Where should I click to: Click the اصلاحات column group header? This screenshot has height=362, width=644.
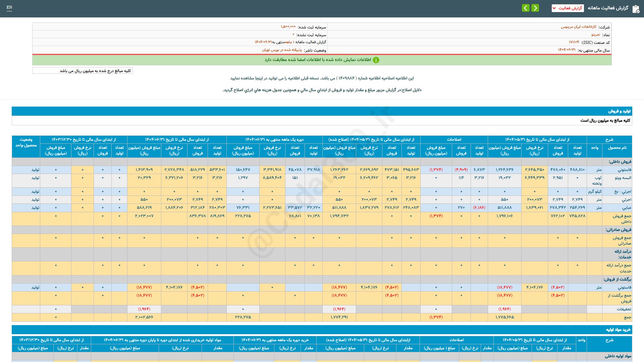(454, 139)
